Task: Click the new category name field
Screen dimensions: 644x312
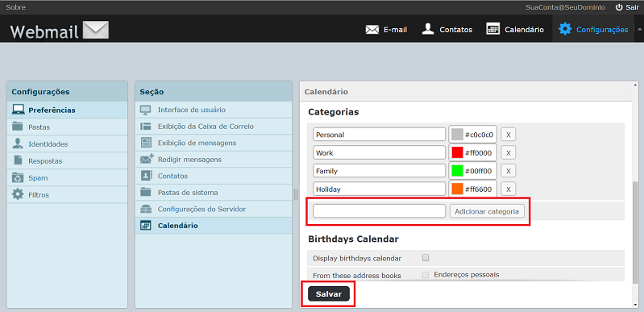Action: point(379,211)
